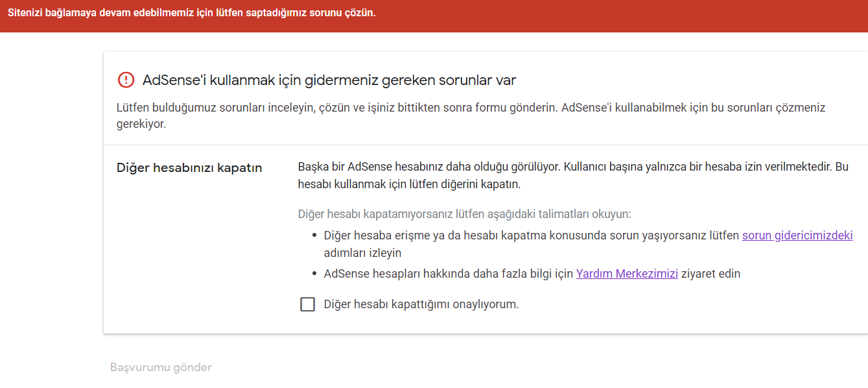Click the red warning exclamation icon

(x=126, y=80)
